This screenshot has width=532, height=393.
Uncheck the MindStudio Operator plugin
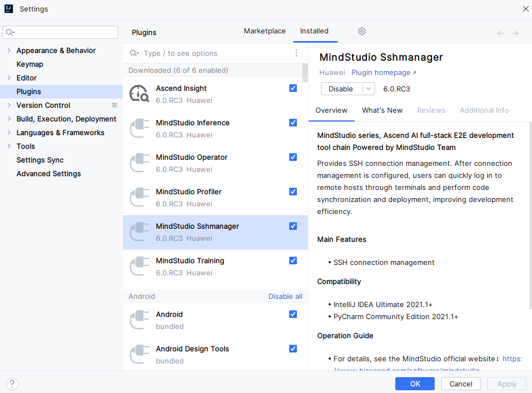pyautogui.click(x=293, y=157)
